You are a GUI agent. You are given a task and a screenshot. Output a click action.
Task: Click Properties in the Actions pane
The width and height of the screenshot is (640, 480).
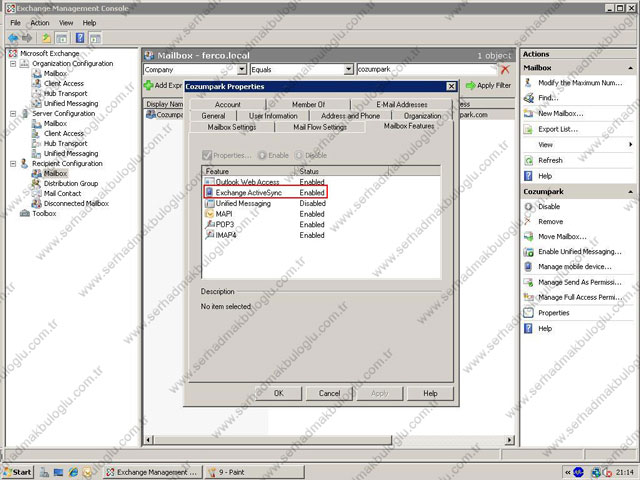point(553,313)
